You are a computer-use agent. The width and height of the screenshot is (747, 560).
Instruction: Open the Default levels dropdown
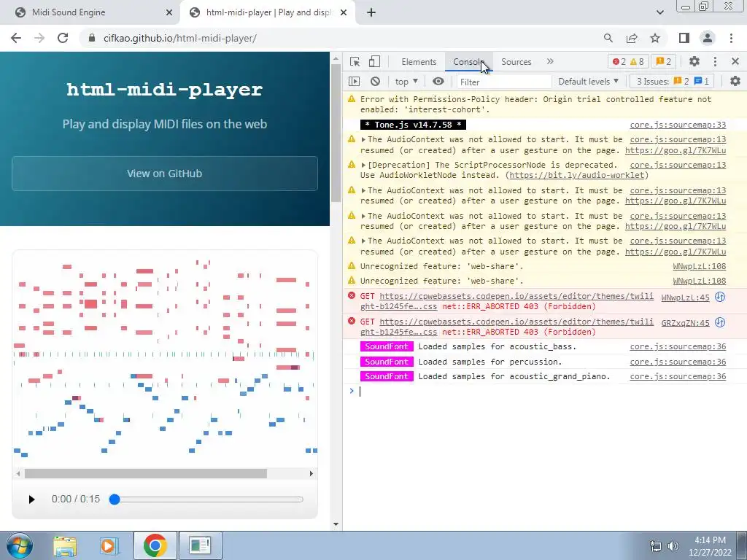click(x=589, y=82)
